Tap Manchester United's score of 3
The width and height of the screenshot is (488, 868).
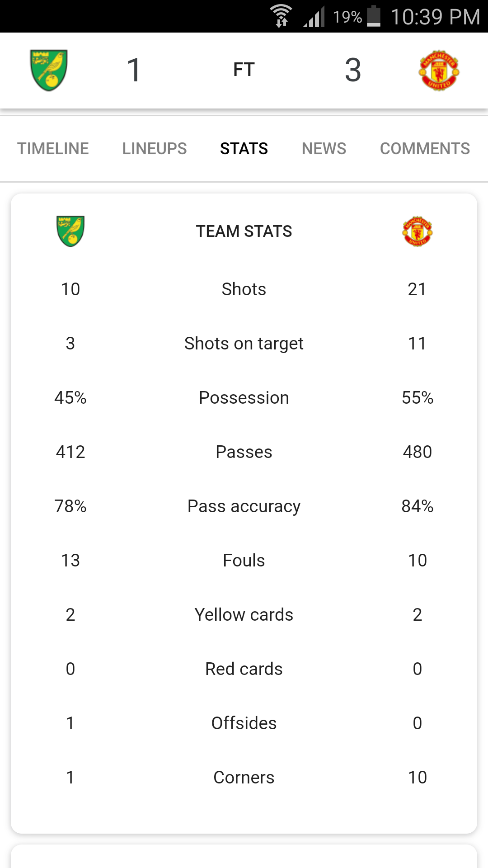pyautogui.click(x=353, y=70)
